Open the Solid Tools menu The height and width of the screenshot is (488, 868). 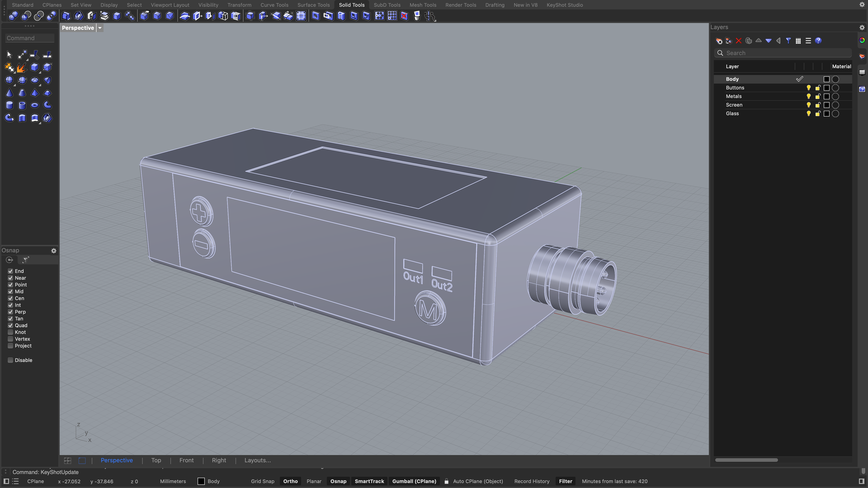351,5
